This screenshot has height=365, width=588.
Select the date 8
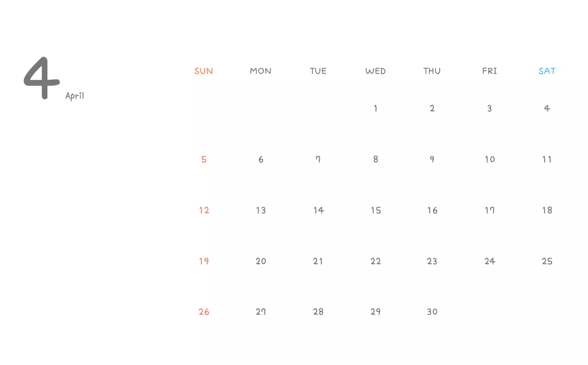pos(375,159)
